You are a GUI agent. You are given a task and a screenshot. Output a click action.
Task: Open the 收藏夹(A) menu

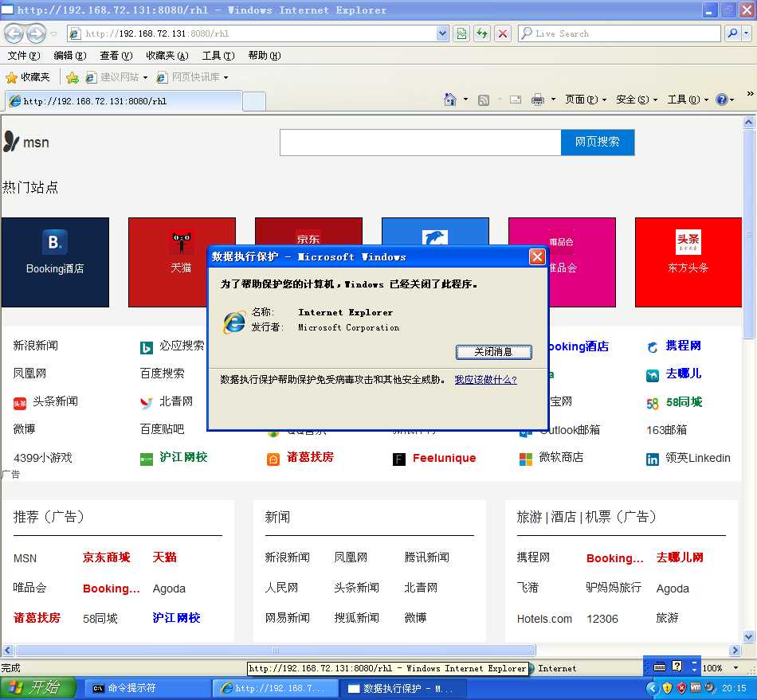coord(167,56)
